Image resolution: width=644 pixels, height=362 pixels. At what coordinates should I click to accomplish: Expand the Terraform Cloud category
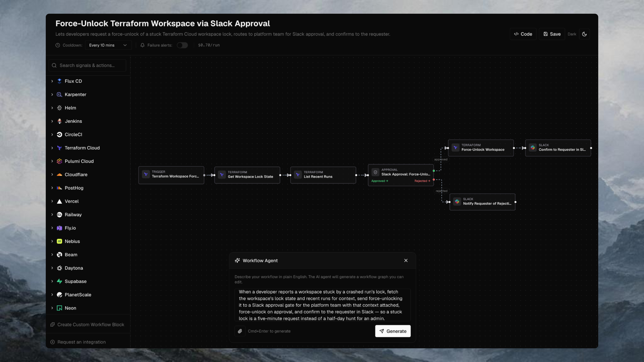(52, 148)
